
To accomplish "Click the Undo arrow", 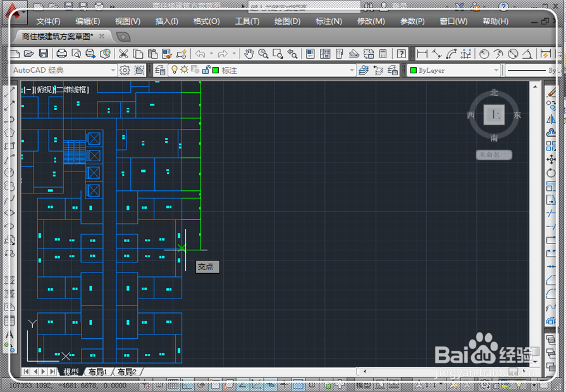I will 200,54.
